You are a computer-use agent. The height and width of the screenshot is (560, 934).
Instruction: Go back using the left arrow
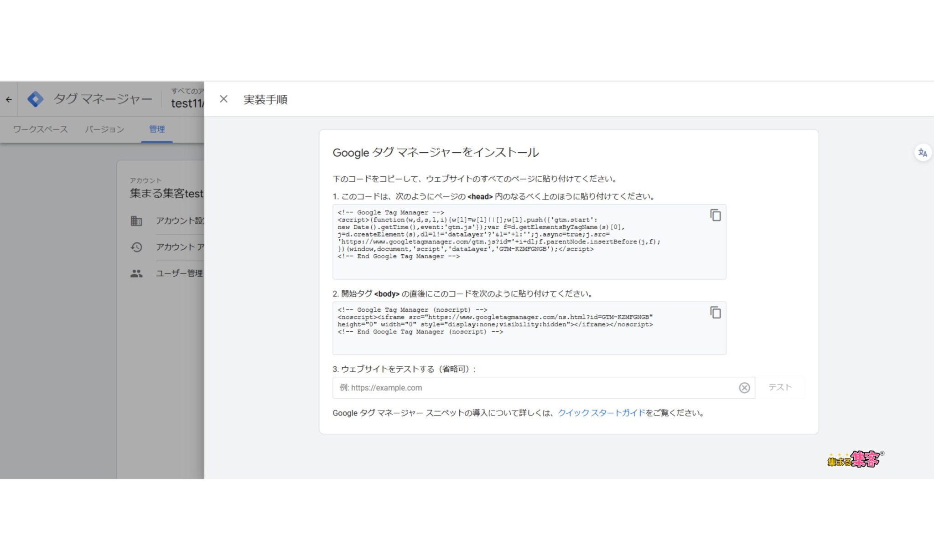9,99
